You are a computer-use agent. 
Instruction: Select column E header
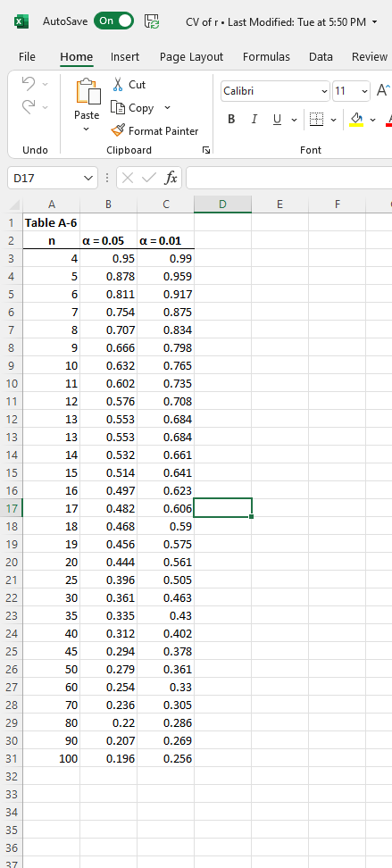click(279, 204)
